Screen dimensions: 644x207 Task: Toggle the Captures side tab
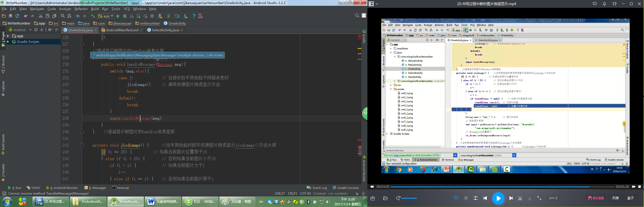tap(3, 88)
